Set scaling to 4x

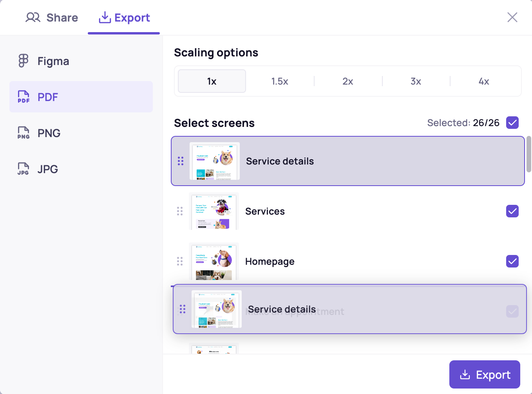484,81
